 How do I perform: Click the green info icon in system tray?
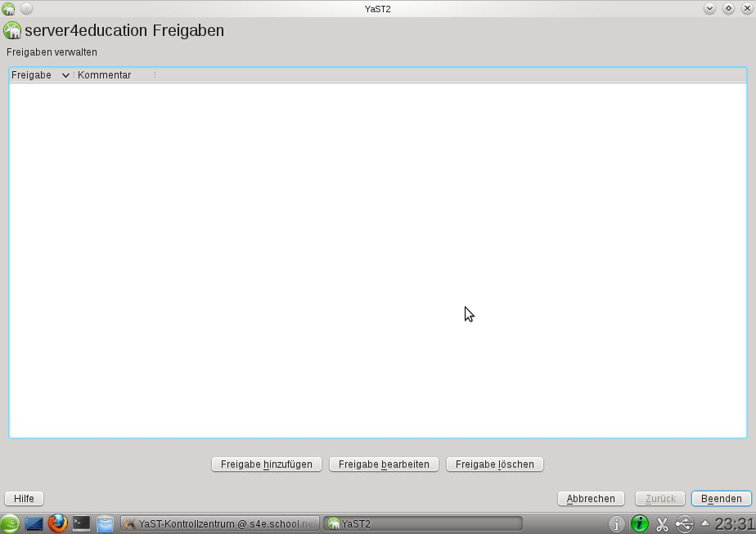tap(640, 523)
